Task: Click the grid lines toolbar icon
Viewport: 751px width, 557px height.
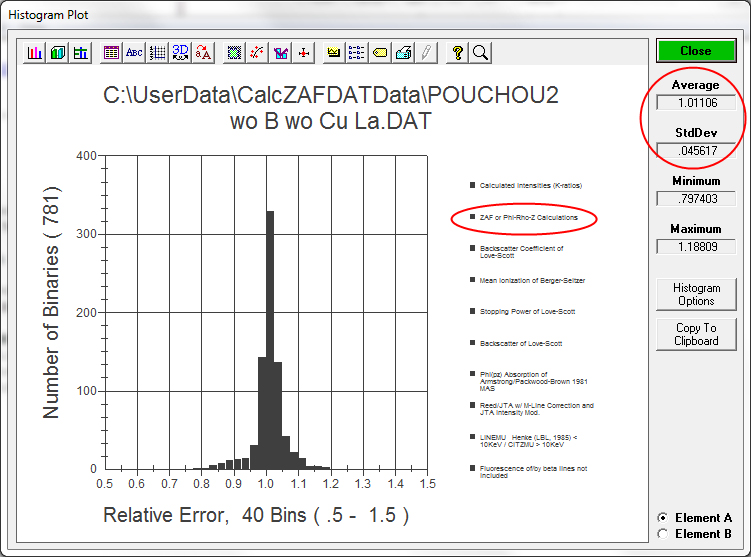Action: (x=157, y=53)
